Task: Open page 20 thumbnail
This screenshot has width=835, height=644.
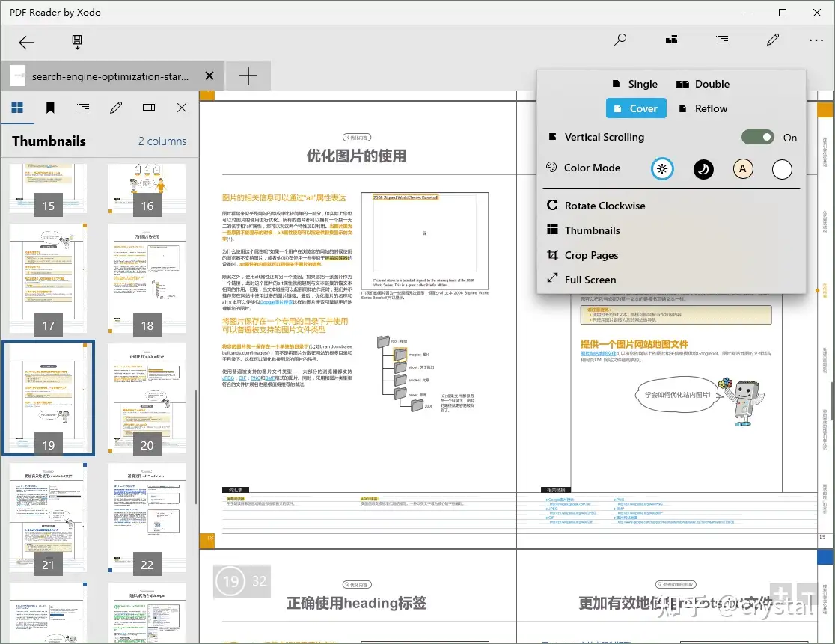Action: (147, 398)
